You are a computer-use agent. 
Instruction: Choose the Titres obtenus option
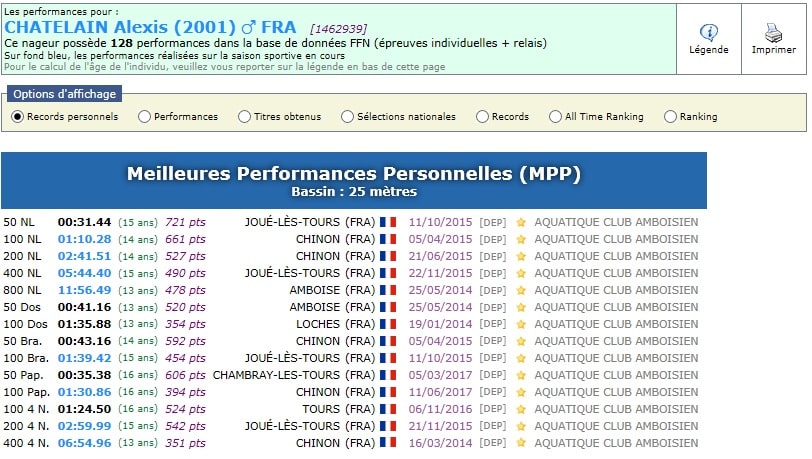coord(245,117)
